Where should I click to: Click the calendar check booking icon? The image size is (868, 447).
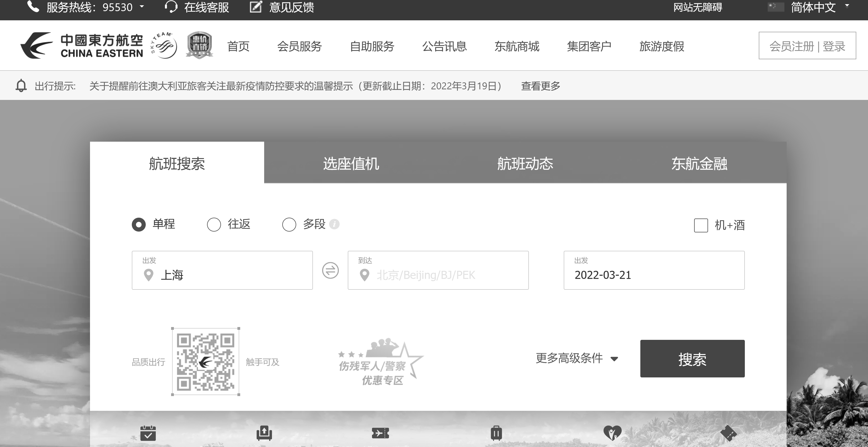click(148, 434)
